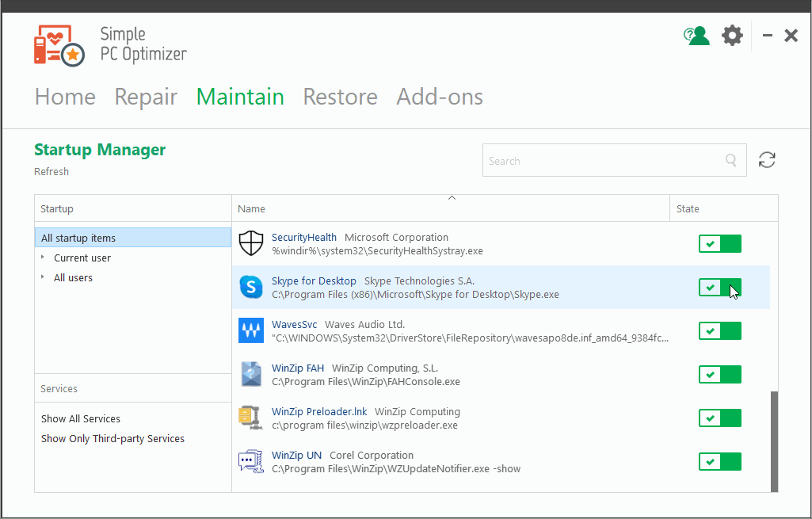Click the WinZip UN entry name

[x=297, y=455]
